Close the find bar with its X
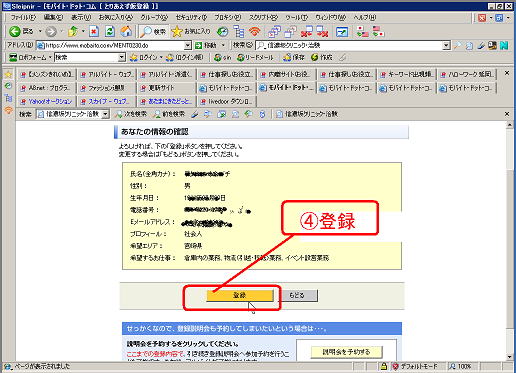This screenshot has width=516, height=373. (507, 114)
